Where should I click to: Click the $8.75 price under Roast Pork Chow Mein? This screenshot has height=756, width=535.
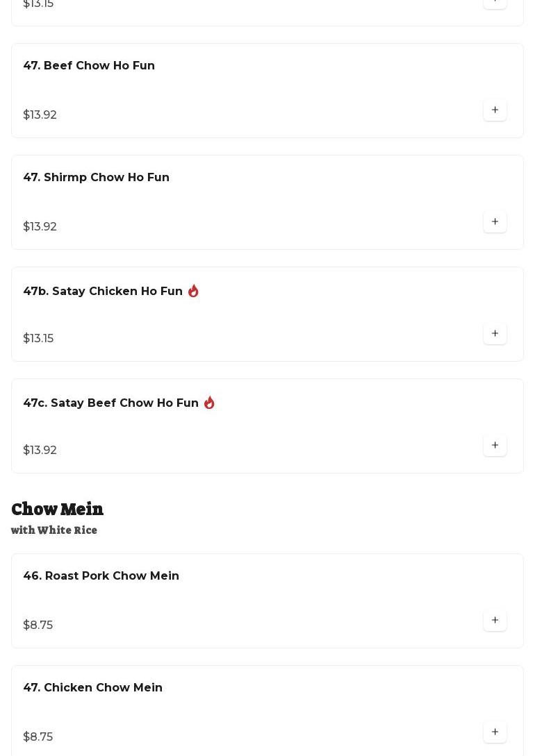38,625
